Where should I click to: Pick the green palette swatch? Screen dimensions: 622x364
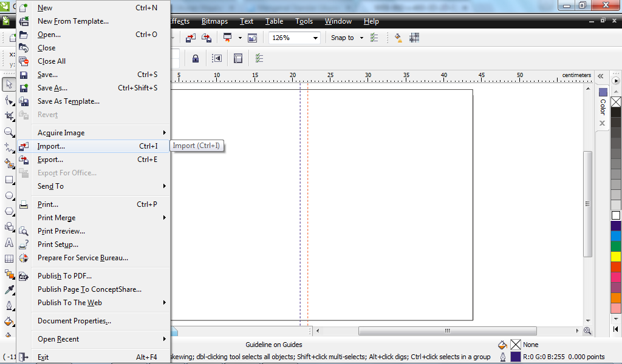[x=616, y=246]
